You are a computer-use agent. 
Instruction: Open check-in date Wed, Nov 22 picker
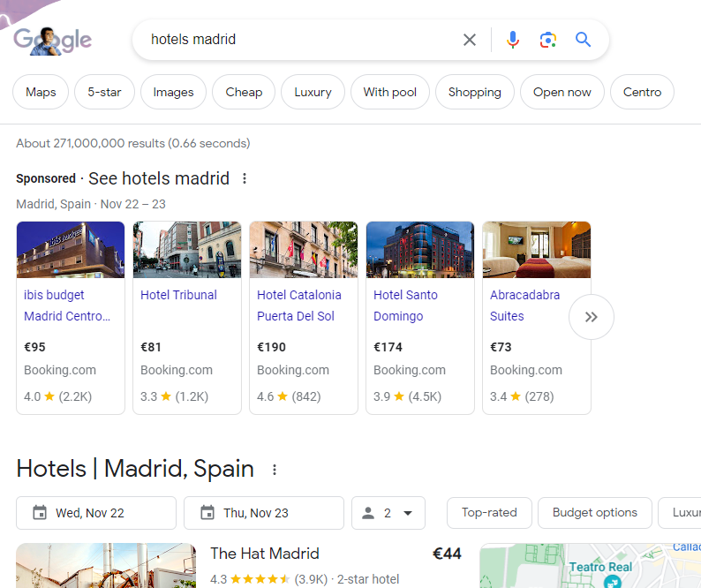tap(96, 513)
